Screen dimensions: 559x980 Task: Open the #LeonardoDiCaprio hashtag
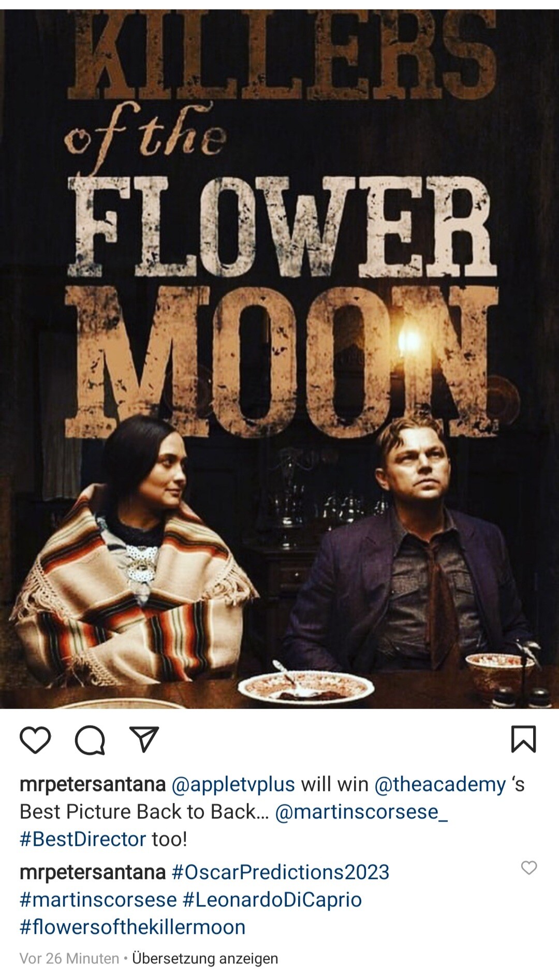272,900
